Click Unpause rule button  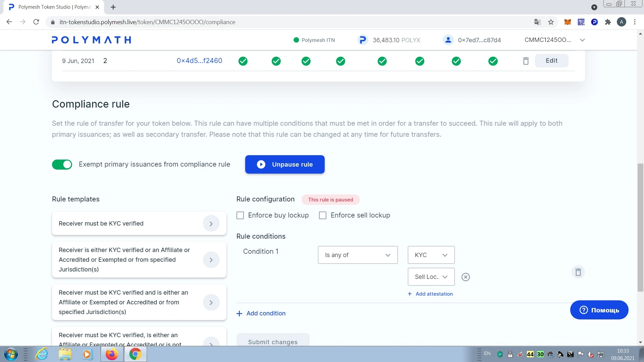coord(285,165)
